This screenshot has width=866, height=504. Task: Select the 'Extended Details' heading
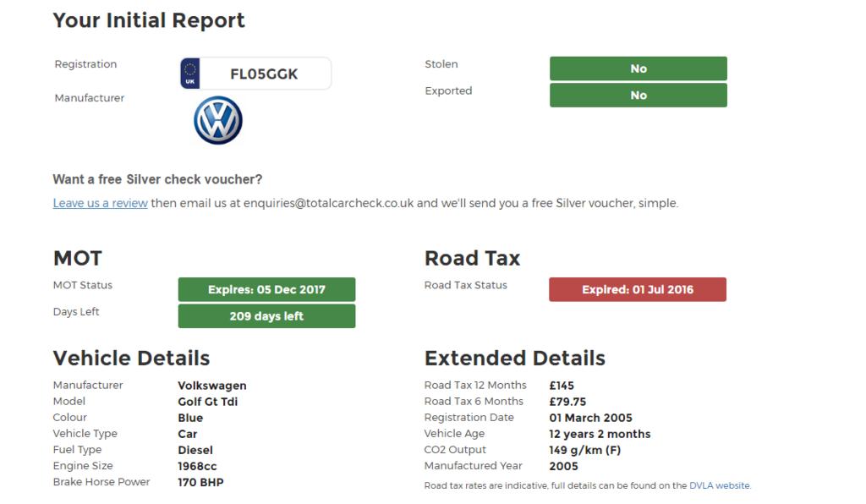coord(515,359)
